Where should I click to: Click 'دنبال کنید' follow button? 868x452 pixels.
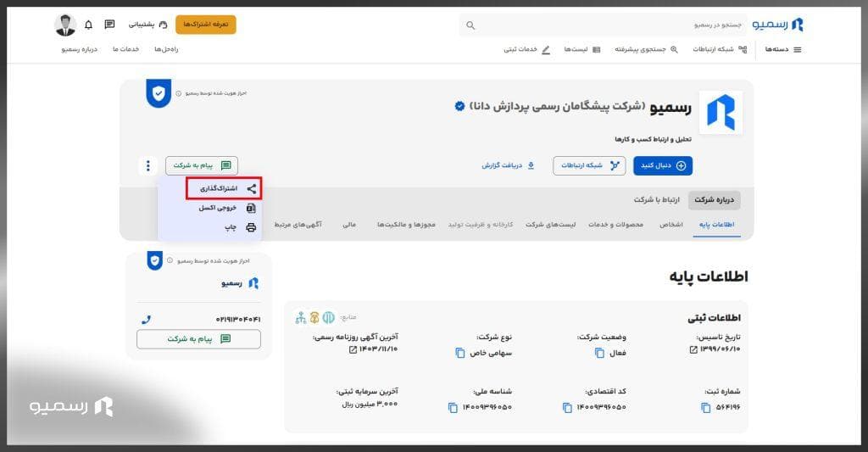[663, 165]
